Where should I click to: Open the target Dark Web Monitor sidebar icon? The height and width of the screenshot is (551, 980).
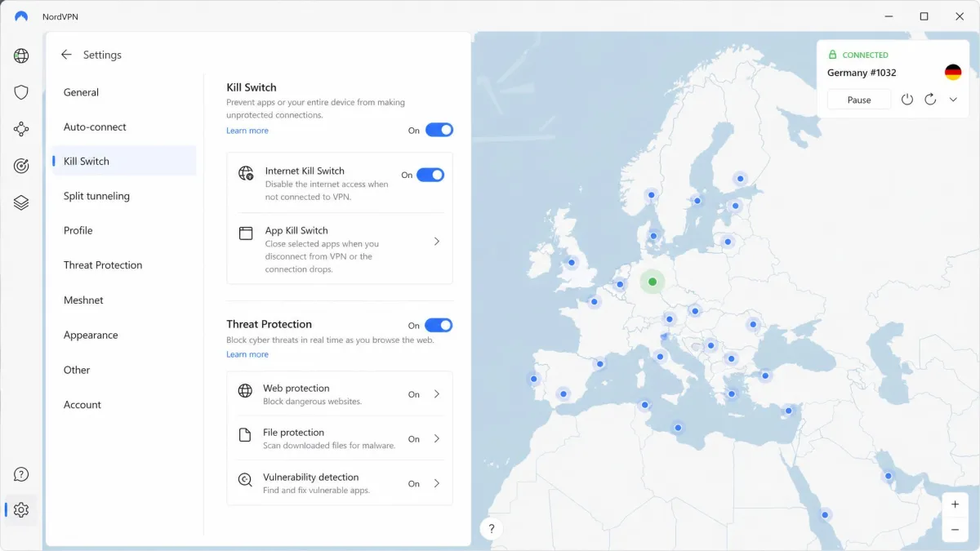coord(21,166)
